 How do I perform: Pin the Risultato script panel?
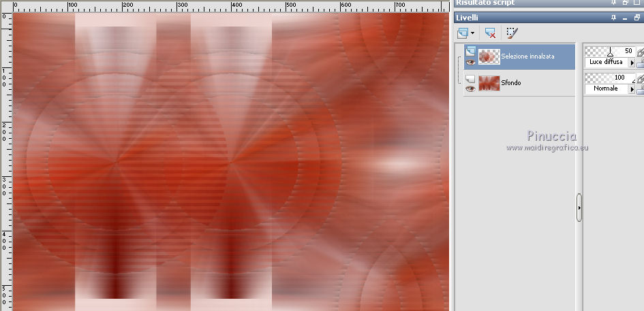(x=613, y=3)
